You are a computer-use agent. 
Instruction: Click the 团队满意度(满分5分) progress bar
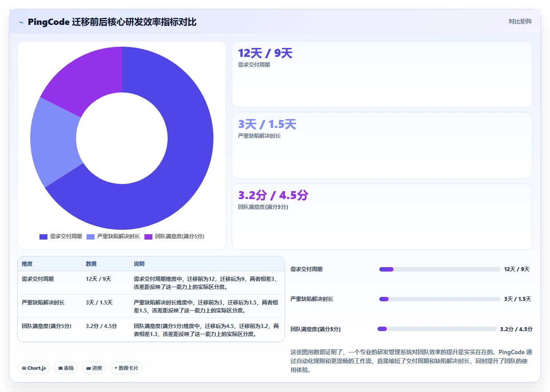click(x=437, y=329)
